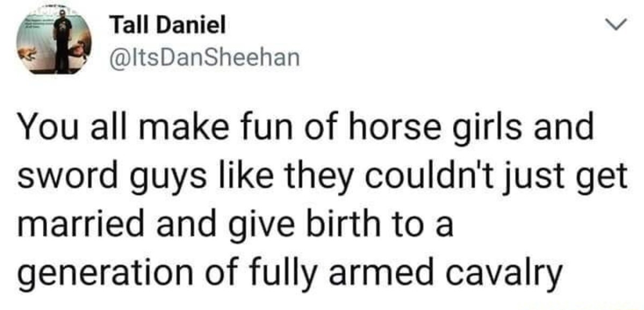Click Tall Daniel's profile avatar
644x310 pixels.
coord(54,43)
